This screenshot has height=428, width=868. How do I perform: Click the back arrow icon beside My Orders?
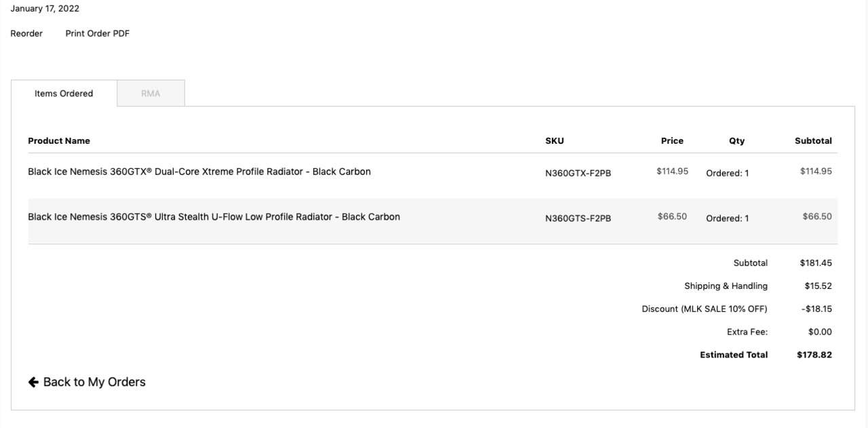(x=31, y=381)
